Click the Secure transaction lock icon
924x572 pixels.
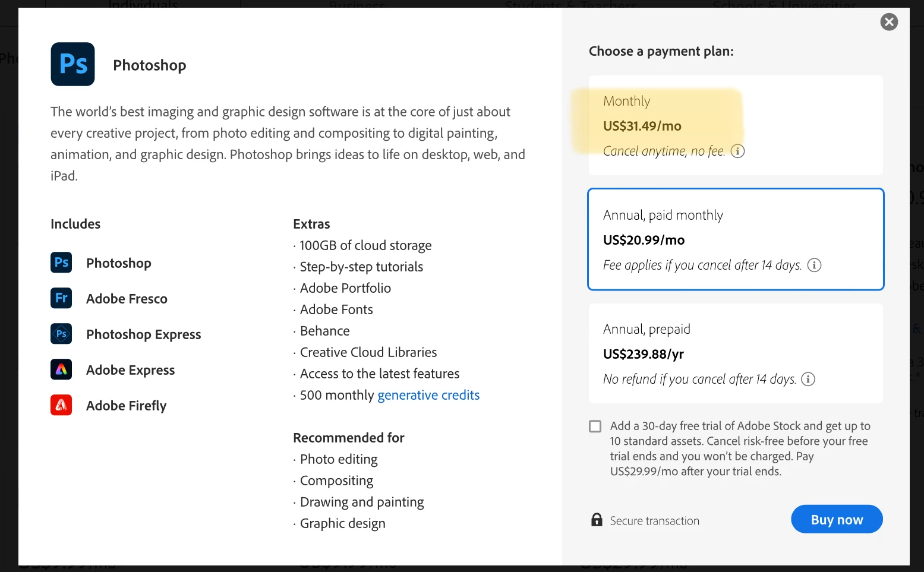tap(597, 520)
